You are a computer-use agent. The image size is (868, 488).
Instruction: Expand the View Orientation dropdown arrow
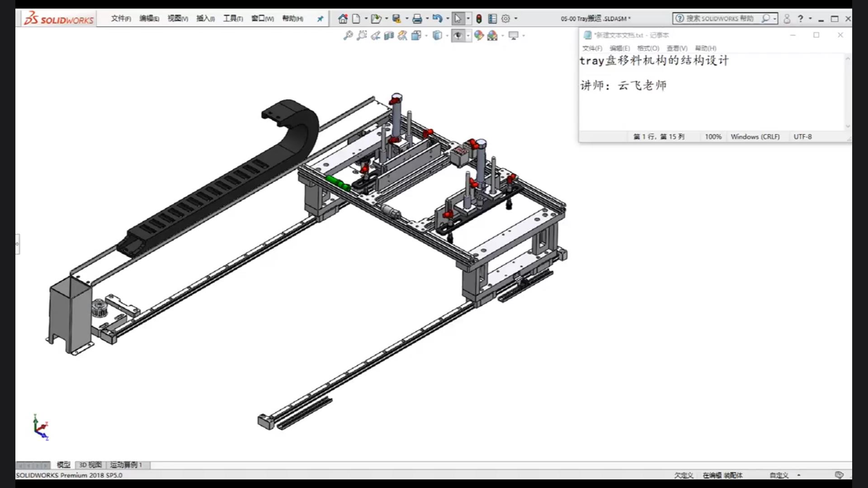point(426,35)
